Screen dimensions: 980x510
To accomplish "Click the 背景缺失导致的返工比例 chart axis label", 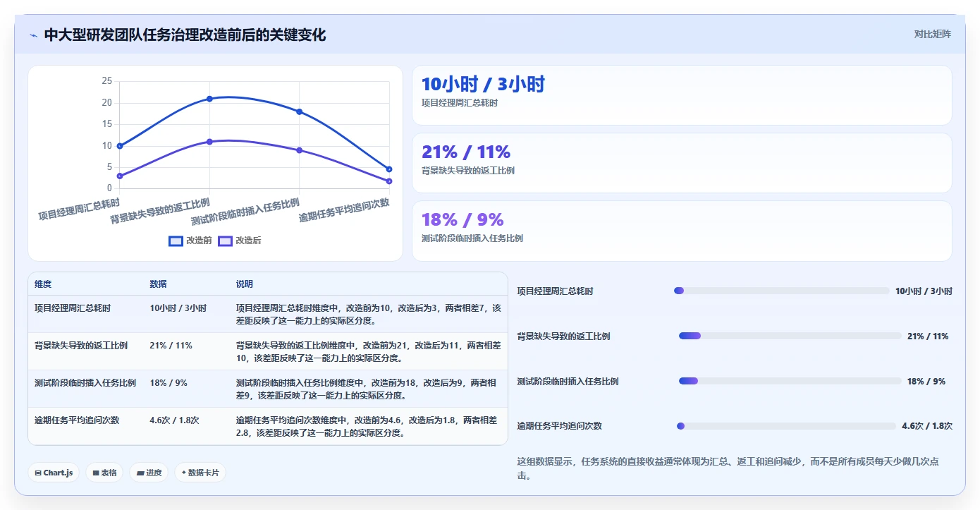I will coord(160,211).
